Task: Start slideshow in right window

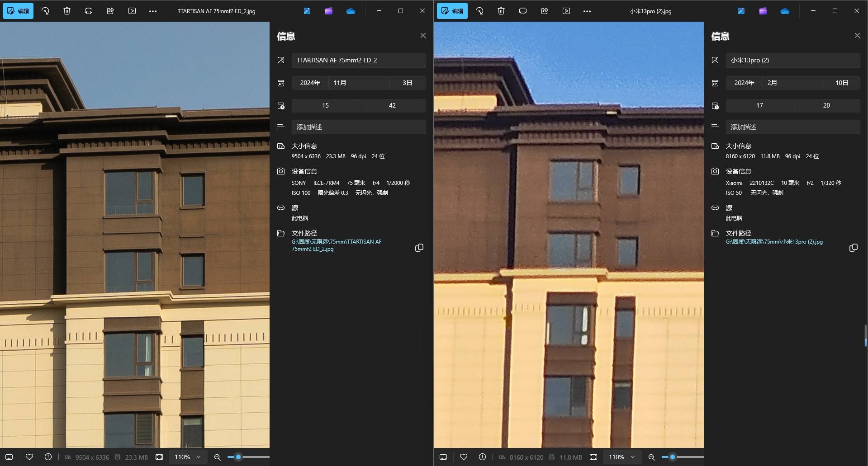Action: tap(566, 11)
